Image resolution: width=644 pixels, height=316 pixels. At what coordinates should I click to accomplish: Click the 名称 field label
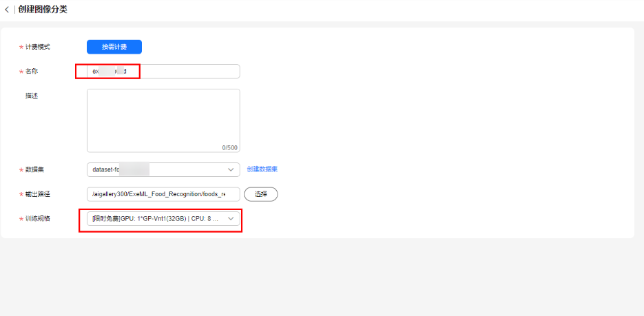coord(32,72)
